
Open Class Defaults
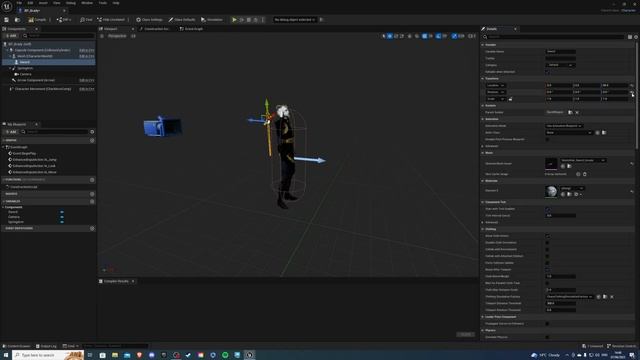click(182, 20)
